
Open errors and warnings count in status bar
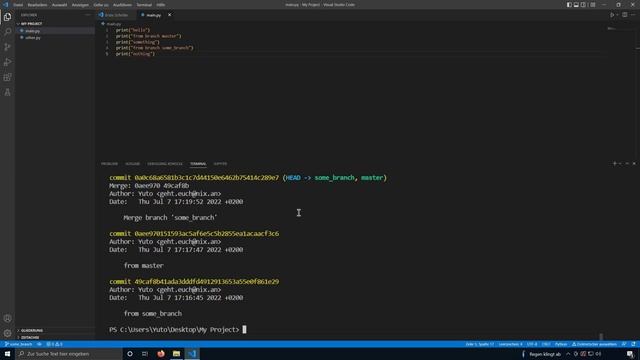(54, 344)
